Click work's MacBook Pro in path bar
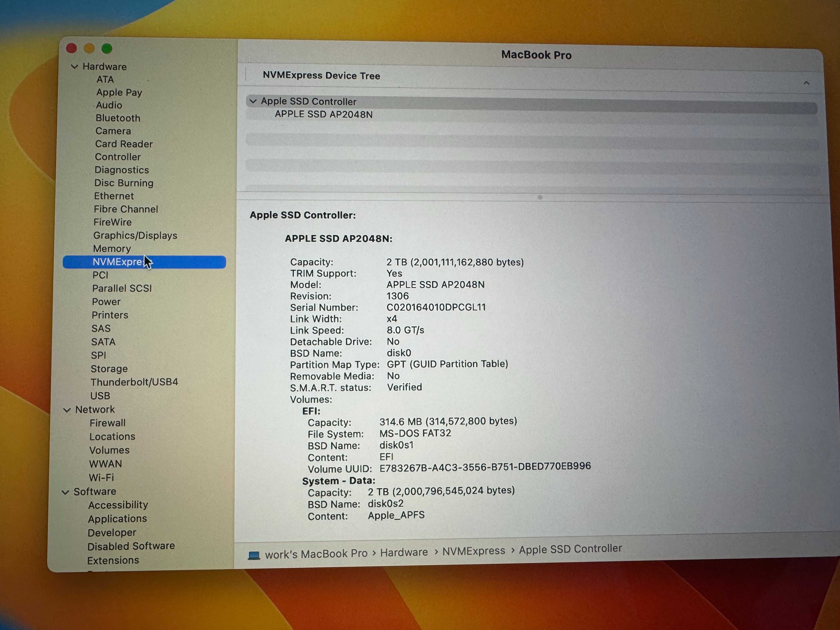The height and width of the screenshot is (630, 840). tap(316, 554)
